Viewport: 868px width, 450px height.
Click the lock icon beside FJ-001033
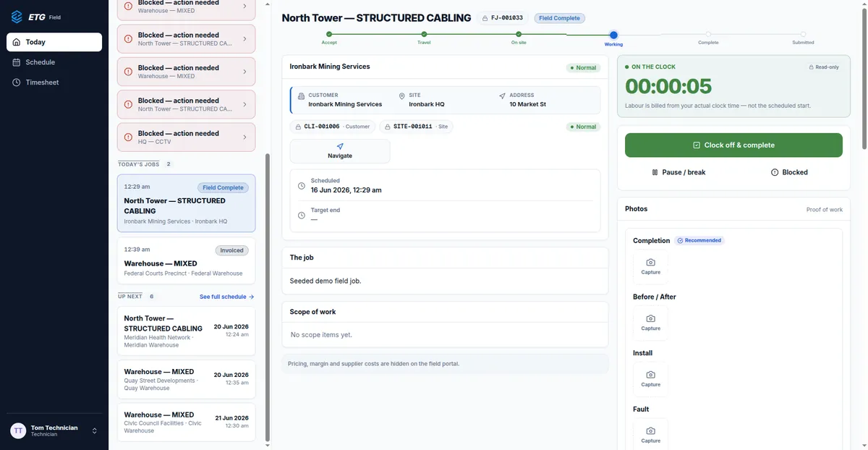pos(486,18)
